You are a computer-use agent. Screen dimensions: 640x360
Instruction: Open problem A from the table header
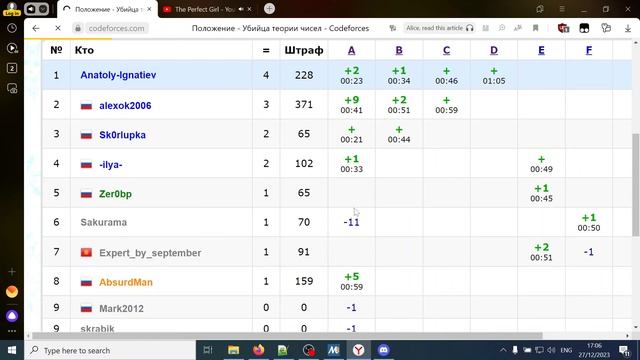point(351,50)
